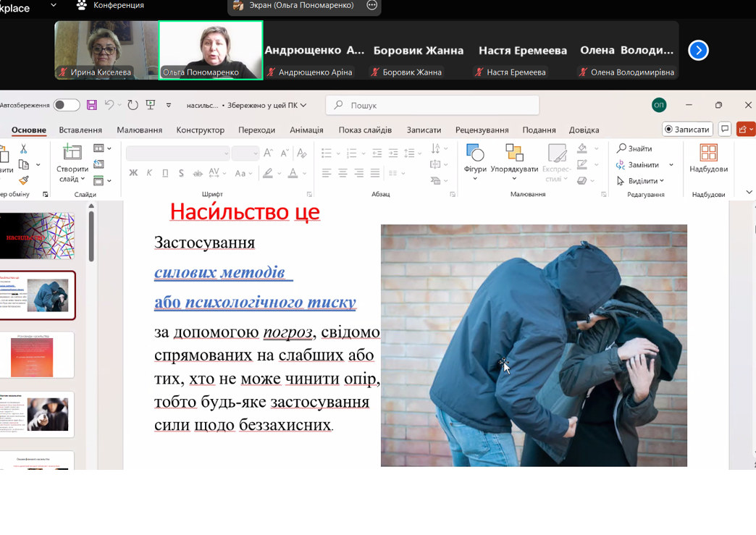756x535 pixels.
Task: Click the Записати record button
Action: point(686,130)
